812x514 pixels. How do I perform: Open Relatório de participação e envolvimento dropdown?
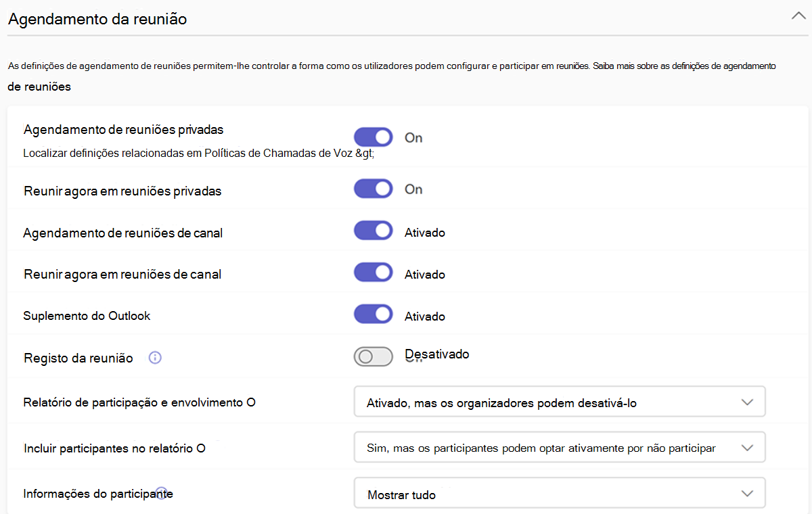click(x=560, y=402)
